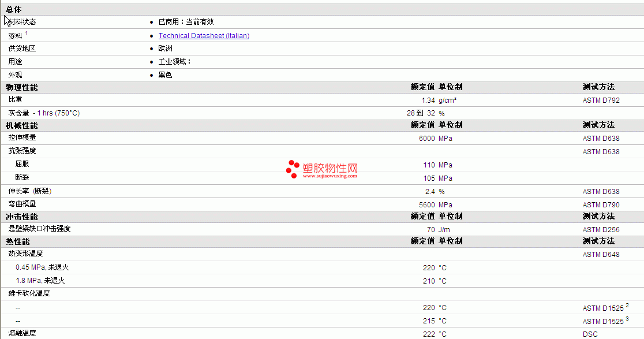Select the 5600 MPa flexural modulus value
Screen dimensions: 644x339
click(435, 204)
